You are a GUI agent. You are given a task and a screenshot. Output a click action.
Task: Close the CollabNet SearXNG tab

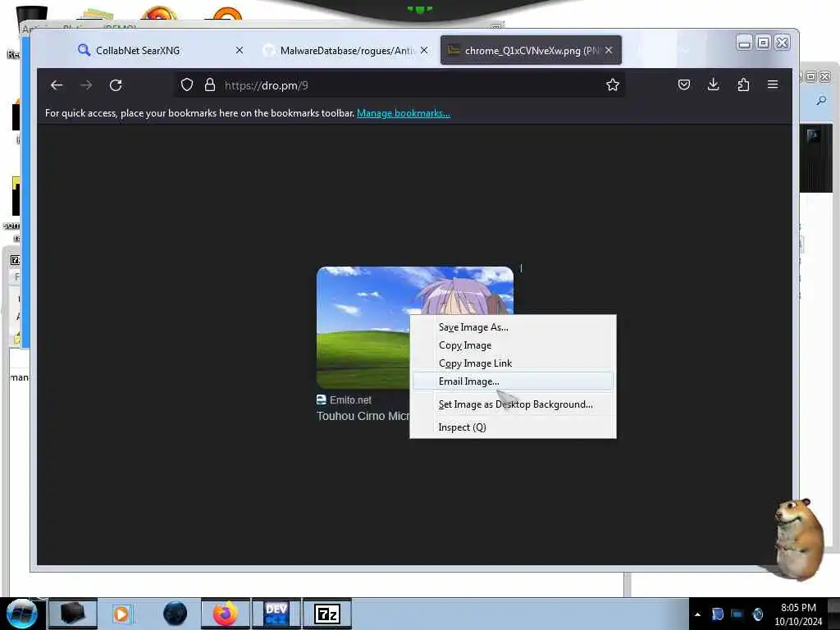pos(240,50)
